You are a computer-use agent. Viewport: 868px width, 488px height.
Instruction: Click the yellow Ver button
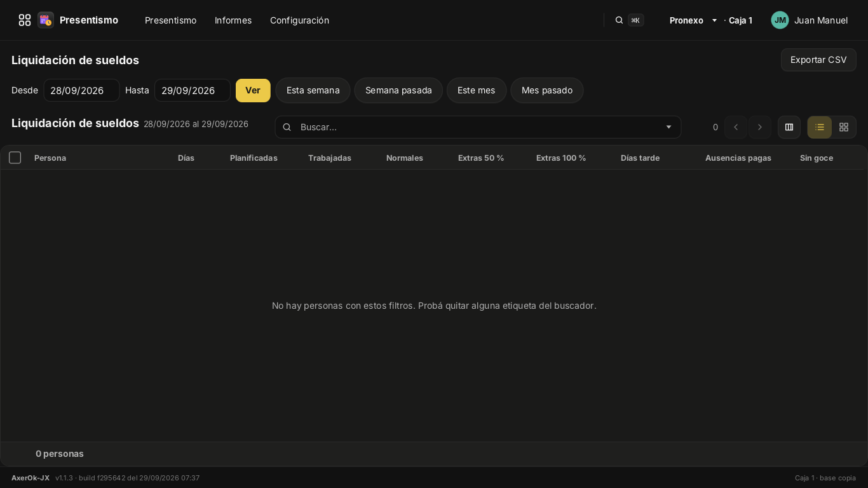[x=253, y=90]
